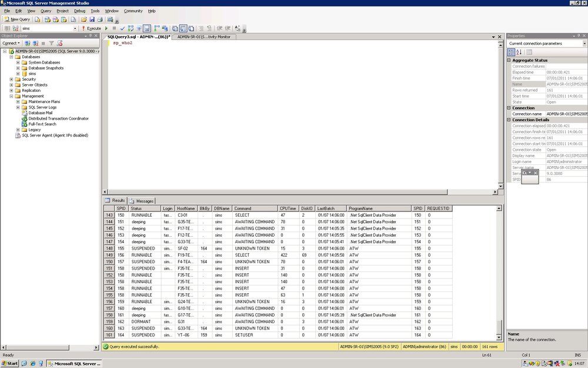This screenshot has height=368, width=588.
Task: Open the File menu
Action: [7, 11]
